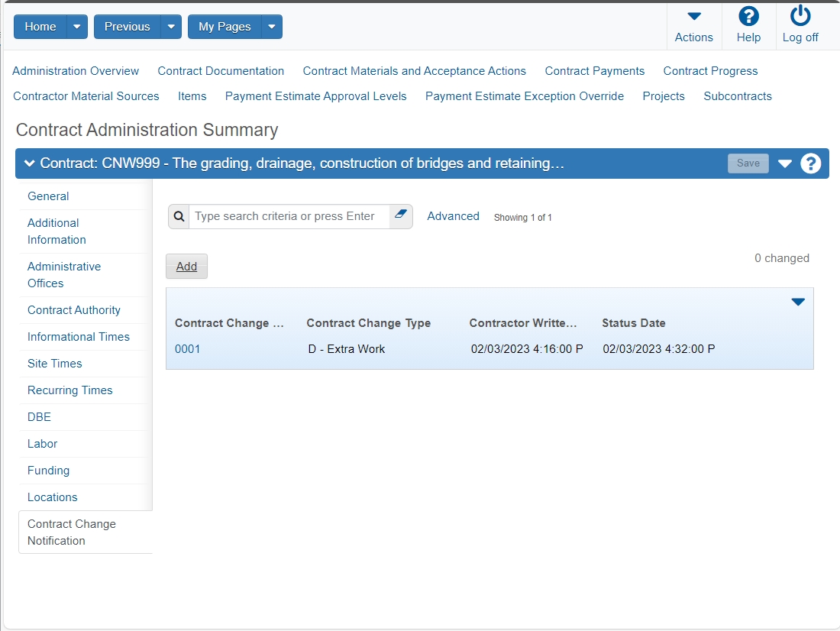
Task: Click the My Pages button
Action: [x=225, y=27]
